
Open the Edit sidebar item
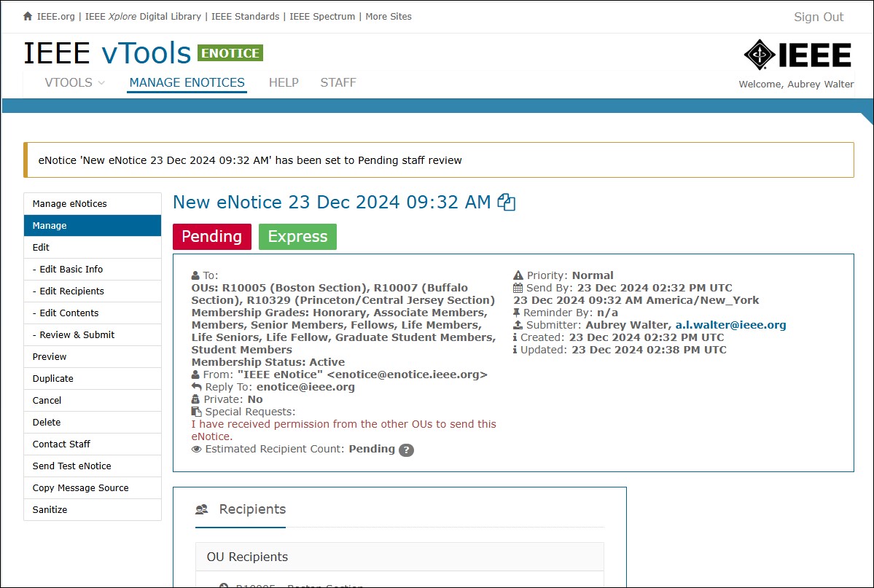pyautogui.click(x=93, y=248)
